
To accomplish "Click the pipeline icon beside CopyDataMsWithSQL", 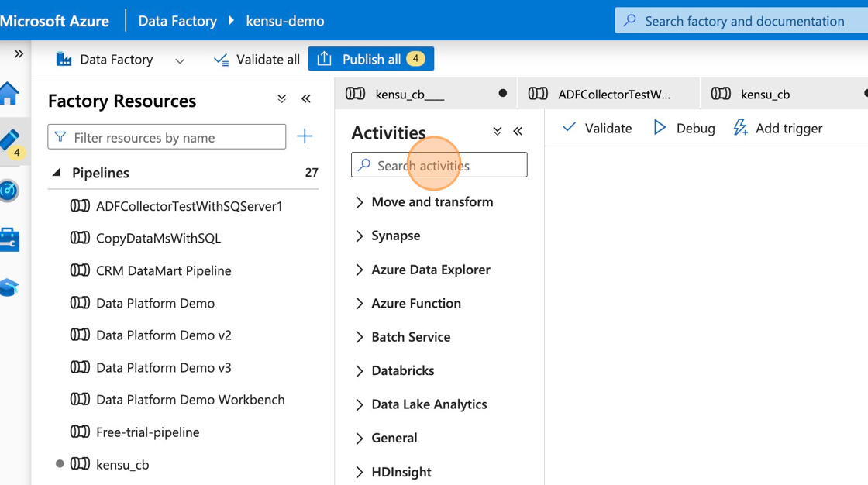I will click(x=80, y=238).
